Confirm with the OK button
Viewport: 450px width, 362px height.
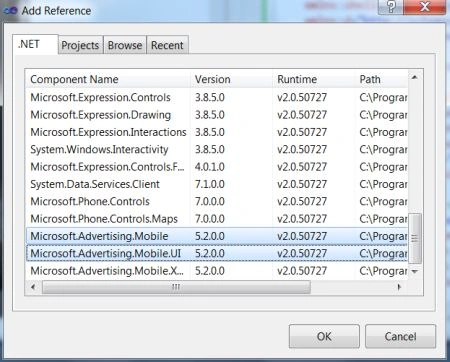[x=324, y=336]
